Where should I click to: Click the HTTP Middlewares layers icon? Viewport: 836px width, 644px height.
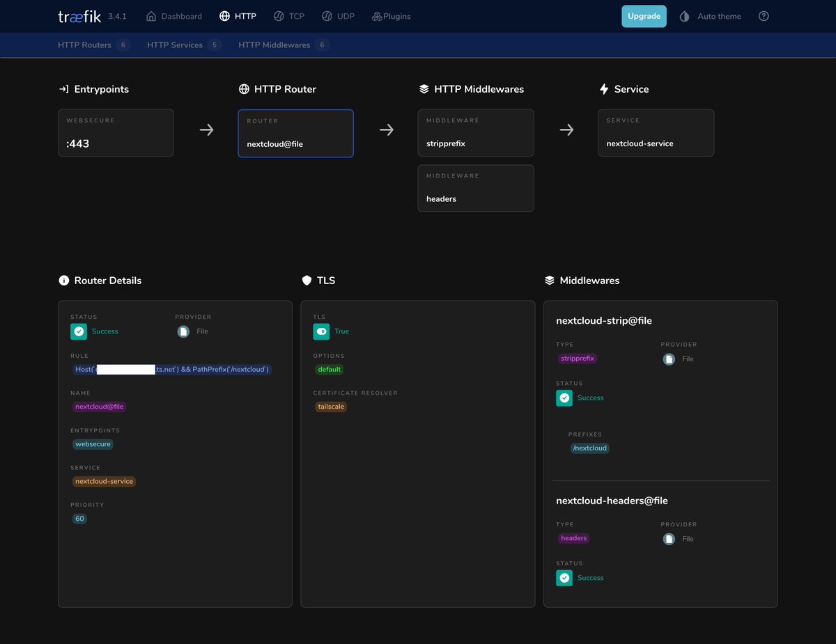424,89
